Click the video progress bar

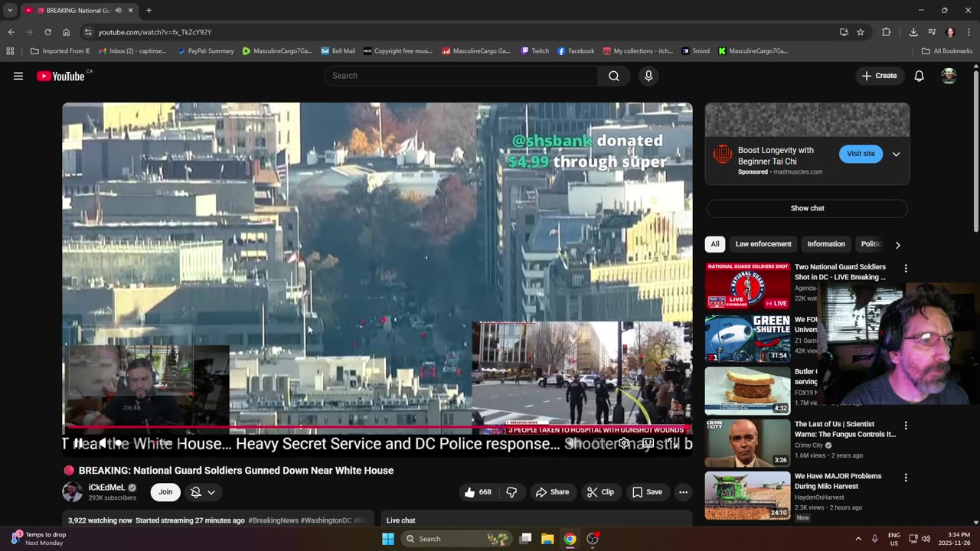[x=377, y=427]
